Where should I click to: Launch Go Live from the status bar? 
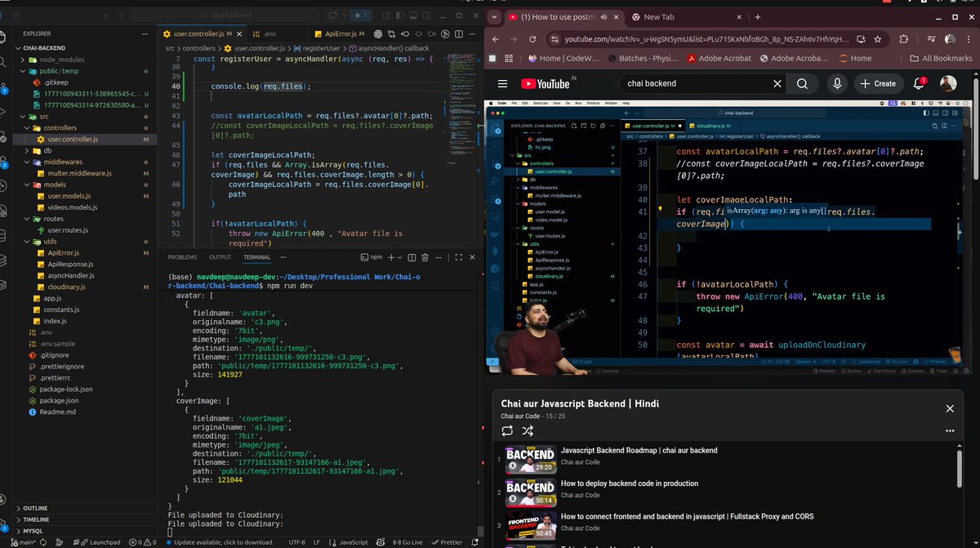[406, 541]
